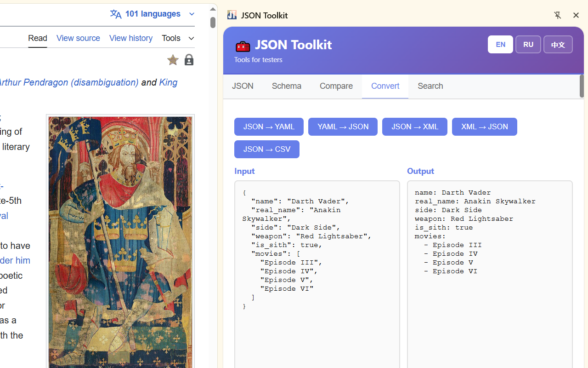Image resolution: width=588 pixels, height=368 pixels.
Task: Click '"is_sith": true,' line in input
Action: 287,245
